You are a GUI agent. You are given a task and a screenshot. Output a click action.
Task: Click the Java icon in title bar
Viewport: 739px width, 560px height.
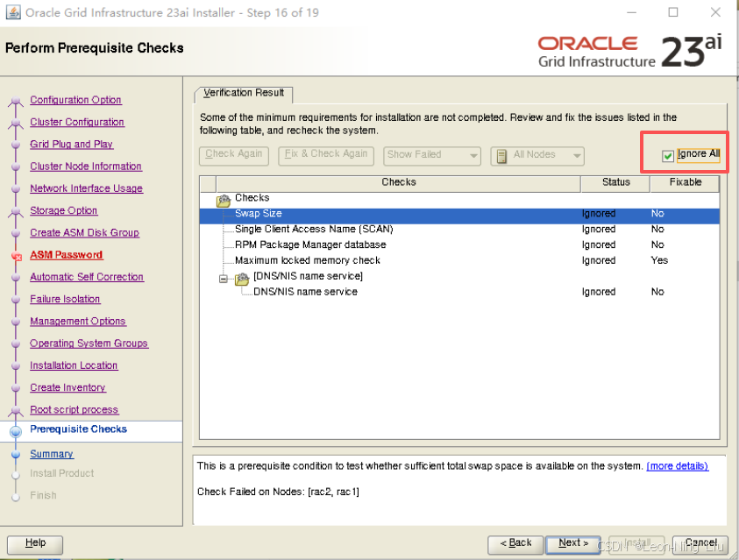click(x=13, y=12)
